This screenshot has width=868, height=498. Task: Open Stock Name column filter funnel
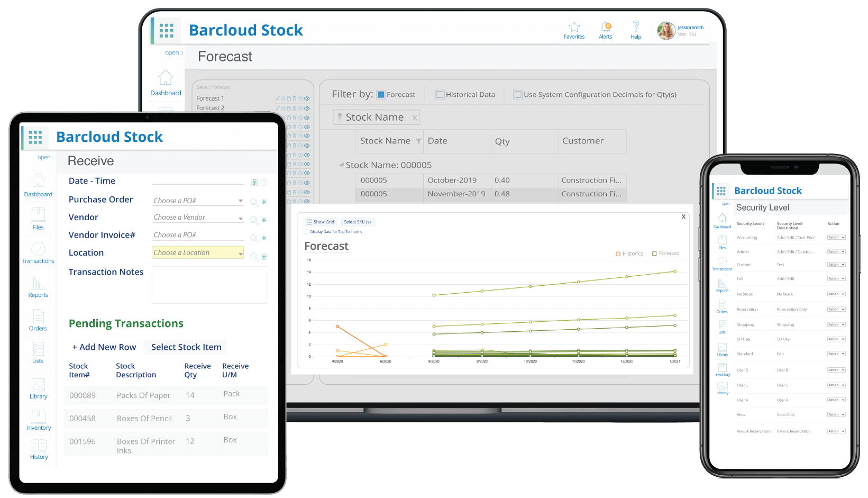(418, 141)
